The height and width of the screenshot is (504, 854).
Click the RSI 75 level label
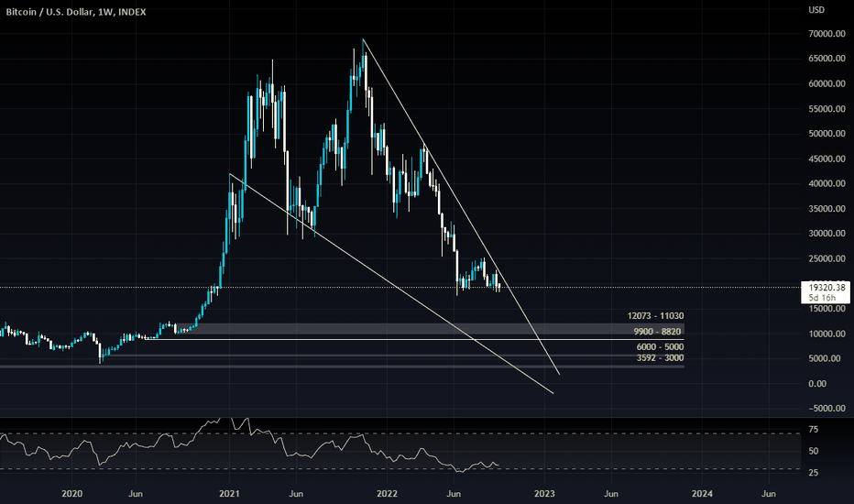[813, 430]
